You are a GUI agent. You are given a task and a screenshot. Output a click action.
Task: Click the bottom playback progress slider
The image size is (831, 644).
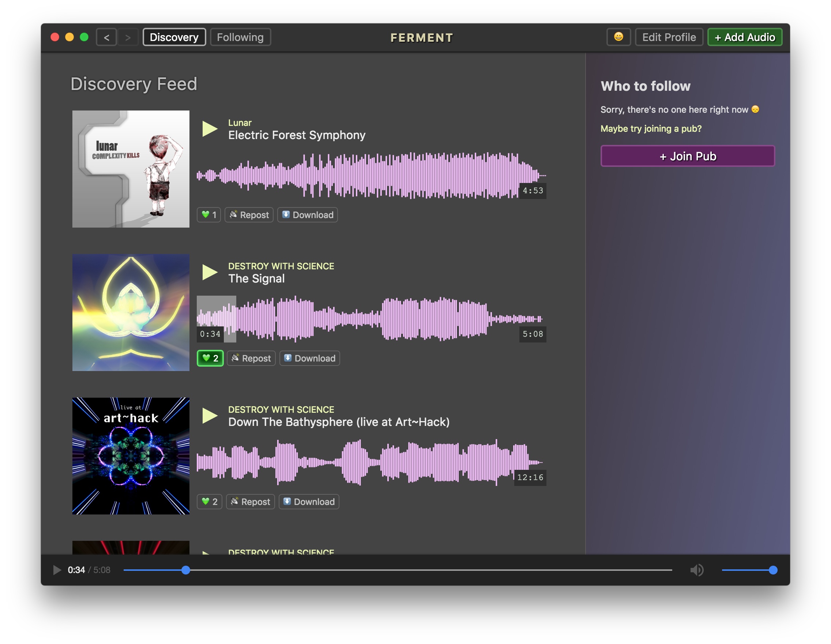pos(398,570)
